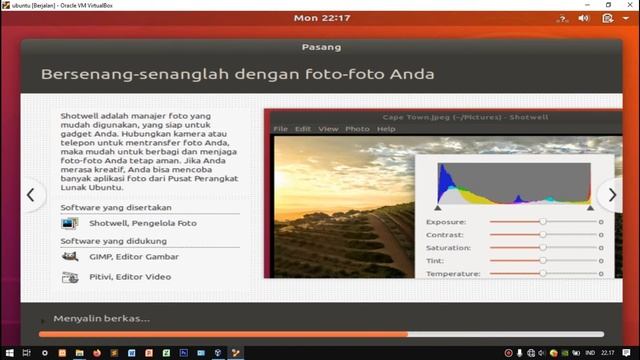Click the 'Software yang disertakan' heading
640x360 pixels.
[116, 207]
